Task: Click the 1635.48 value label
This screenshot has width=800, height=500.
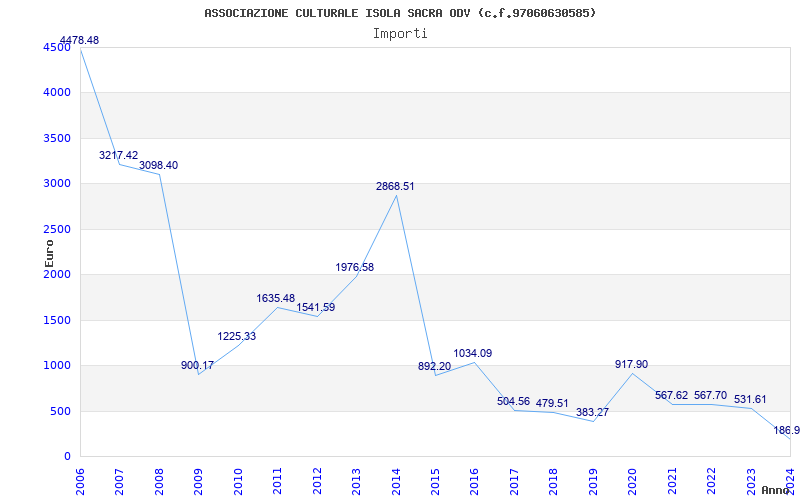Action: coord(276,298)
